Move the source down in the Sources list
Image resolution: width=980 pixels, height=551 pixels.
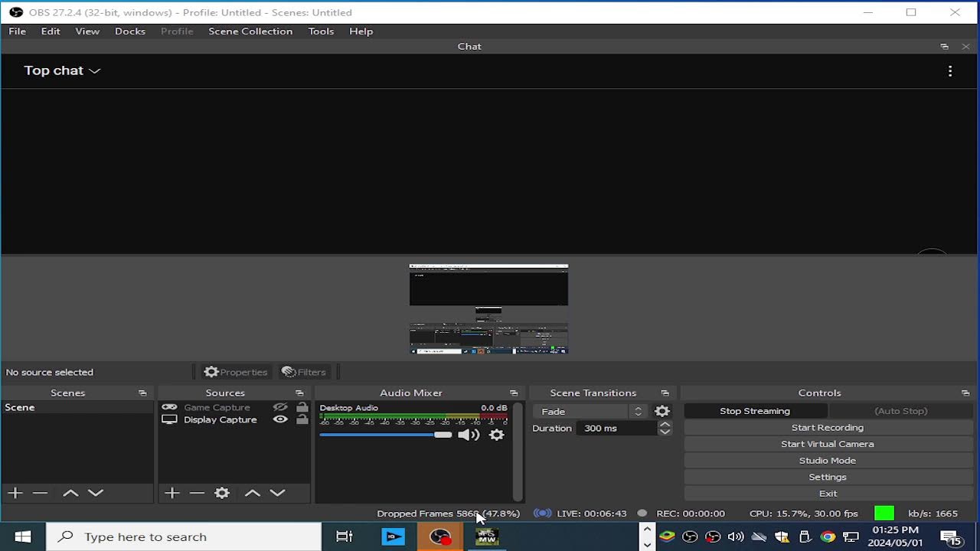278,494
